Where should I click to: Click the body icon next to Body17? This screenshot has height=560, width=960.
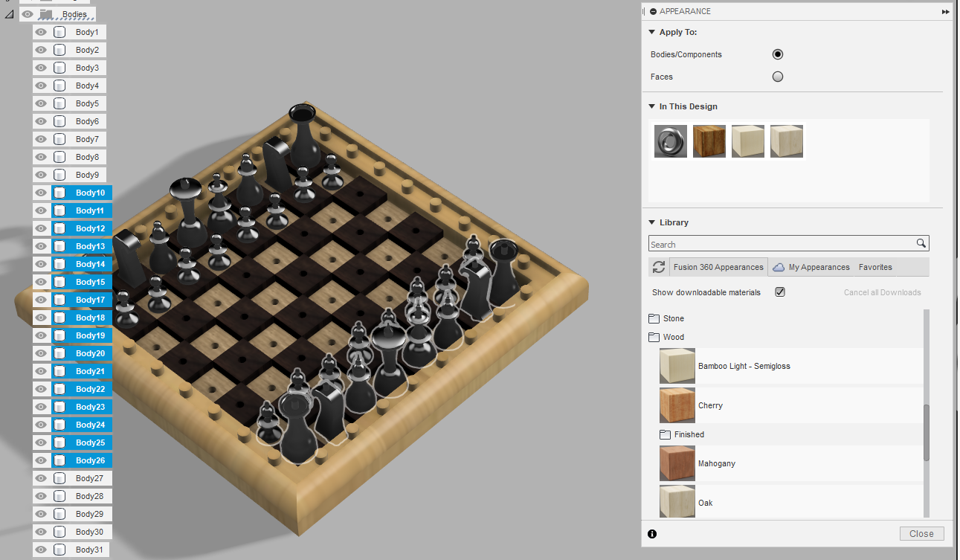59,300
